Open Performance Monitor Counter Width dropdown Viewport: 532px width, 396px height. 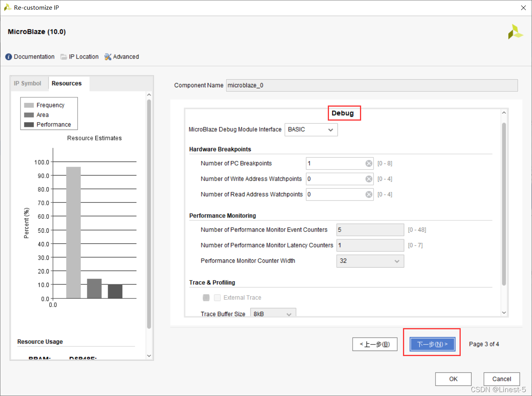[370, 261]
